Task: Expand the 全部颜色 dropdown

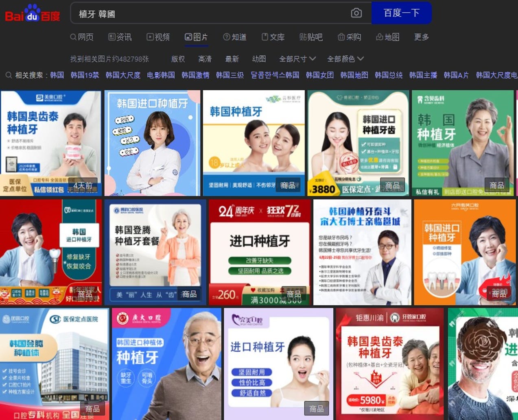Action: [345, 59]
